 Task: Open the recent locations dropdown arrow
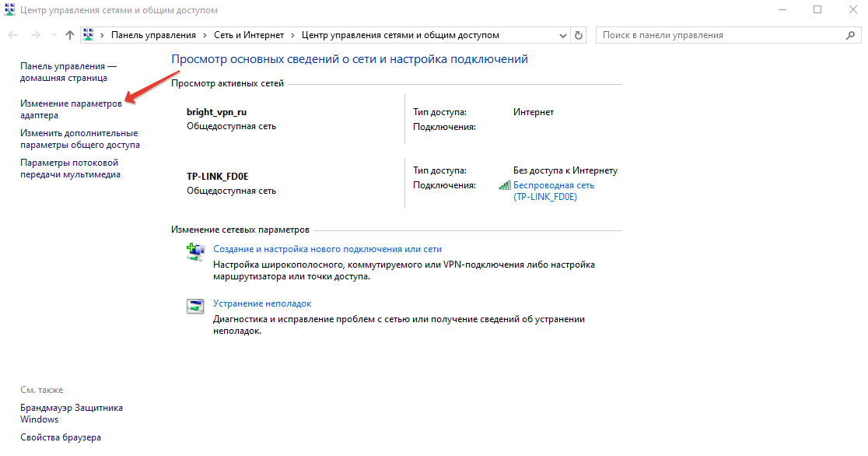(x=53, y=35)
